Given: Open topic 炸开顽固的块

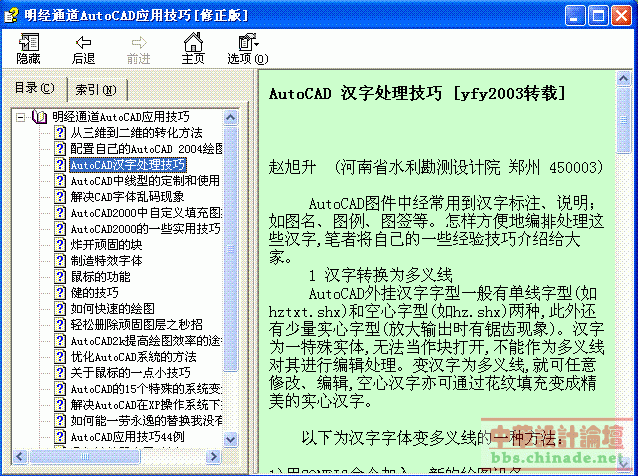Looking at the screenshot, I should pyautogui.click(x=106, y=245).
